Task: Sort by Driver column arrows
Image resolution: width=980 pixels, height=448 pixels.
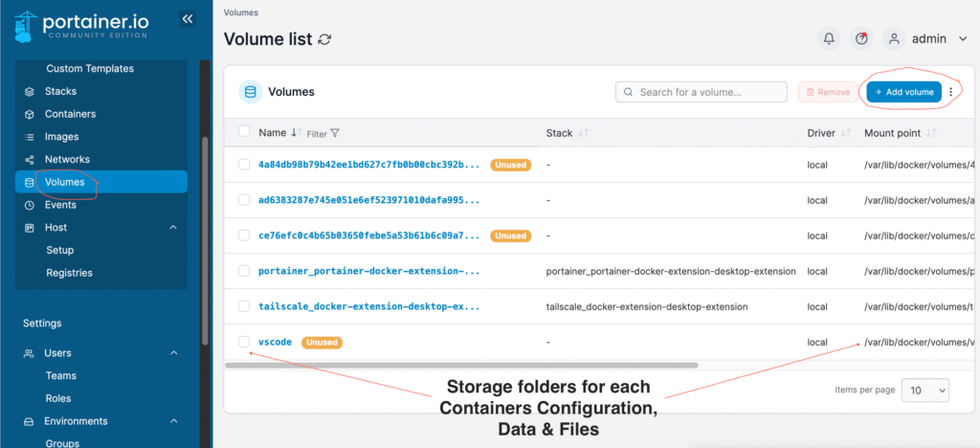Action: coord(846,133)
